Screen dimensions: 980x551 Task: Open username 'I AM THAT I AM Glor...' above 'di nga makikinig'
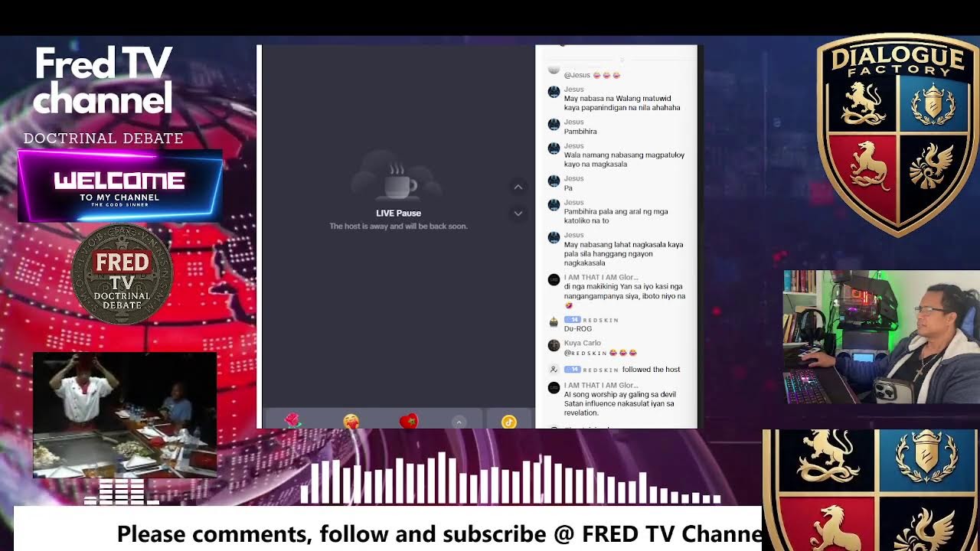click(600, 277)
